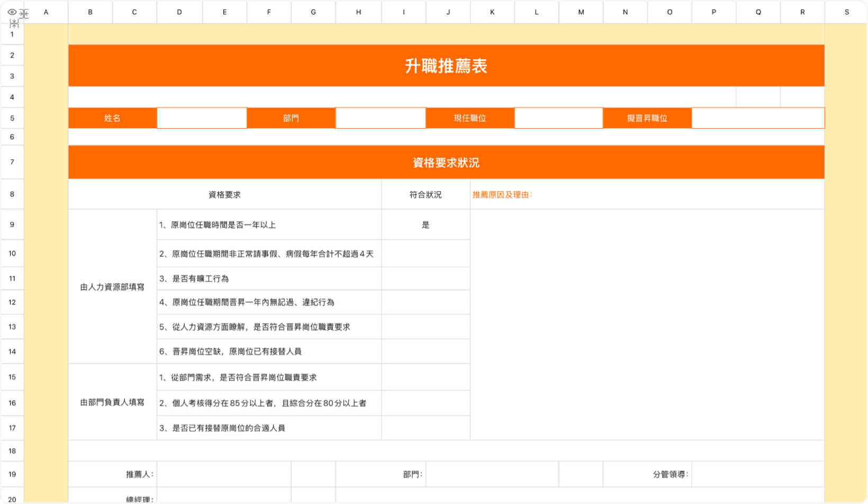The width and height of the screenshot is (868, 504).
Task: Toggle the eye visibility icon in the sheet corner
Action: point(12,12)
